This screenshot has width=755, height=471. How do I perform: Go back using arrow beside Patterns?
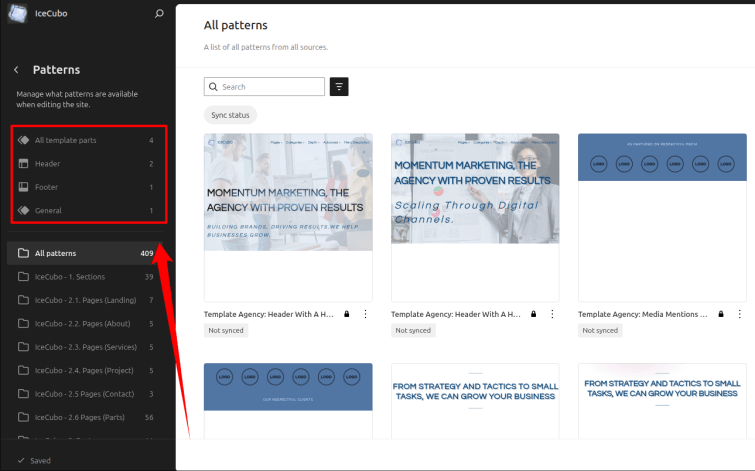point(16,70)
